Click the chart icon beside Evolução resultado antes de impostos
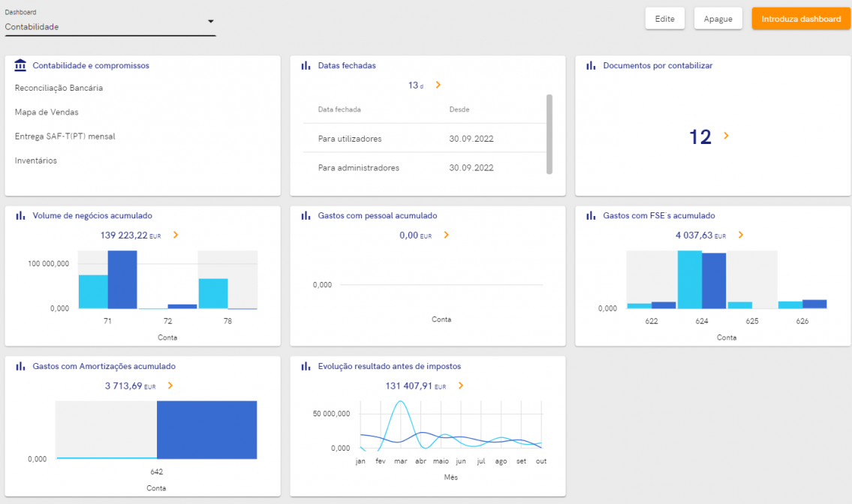Image resolution: width=852 pixels, height=504 pixels. pyautogui.click(x=306, y=366)
